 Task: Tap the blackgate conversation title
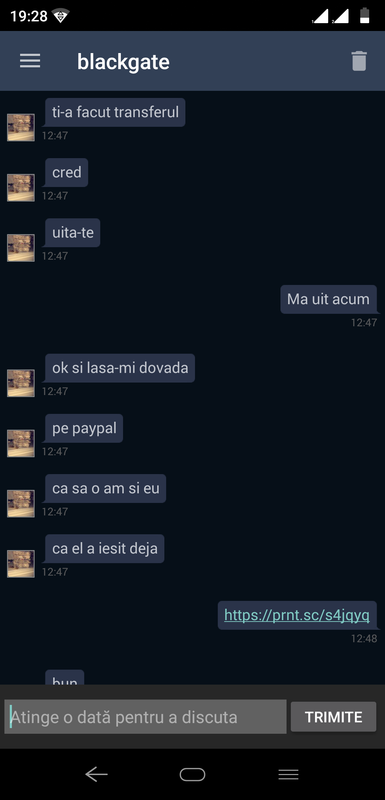tap(123, 62)
